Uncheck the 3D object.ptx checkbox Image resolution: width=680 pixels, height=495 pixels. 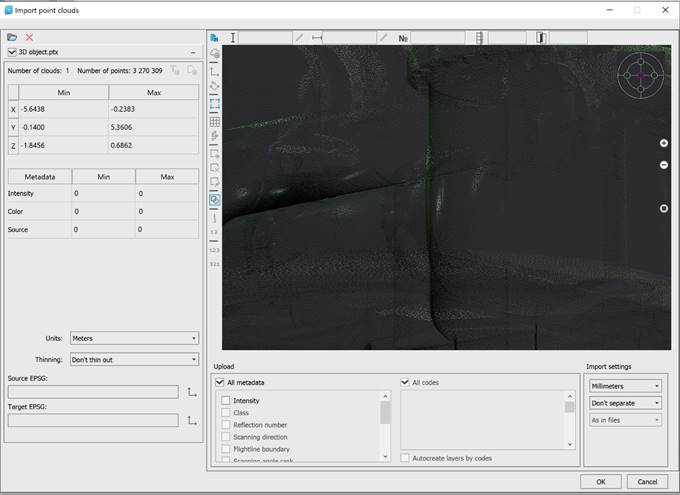click(12, 52)
